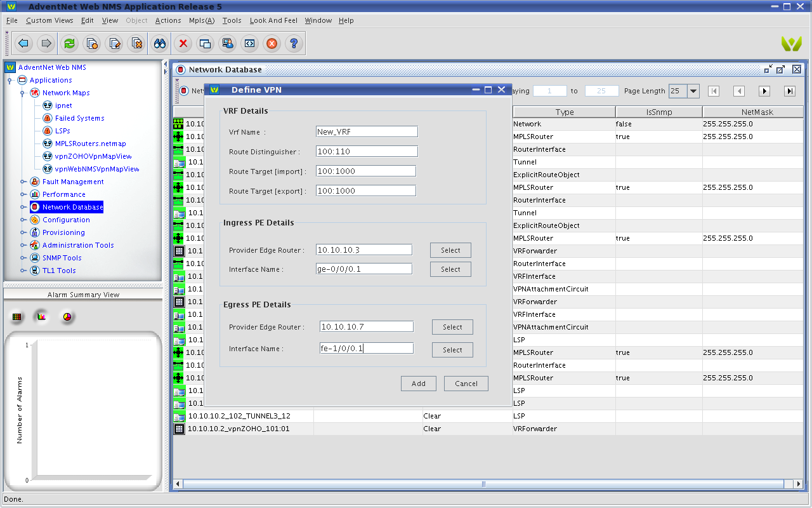Click the red X delete toolbar icon
This screenshot has width=812, height=508.
pyautogui.click(x=183, y=44)
